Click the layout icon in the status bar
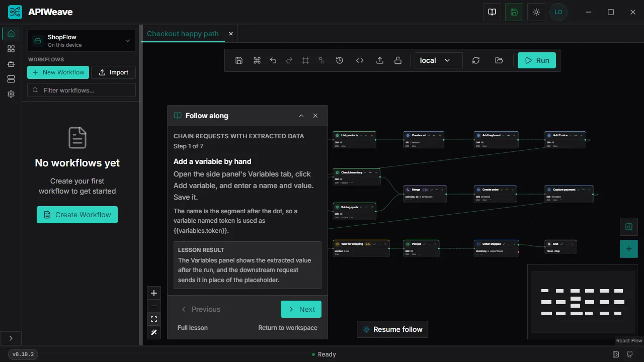Viewport: 644px width, 362px height. pos(616,354)
